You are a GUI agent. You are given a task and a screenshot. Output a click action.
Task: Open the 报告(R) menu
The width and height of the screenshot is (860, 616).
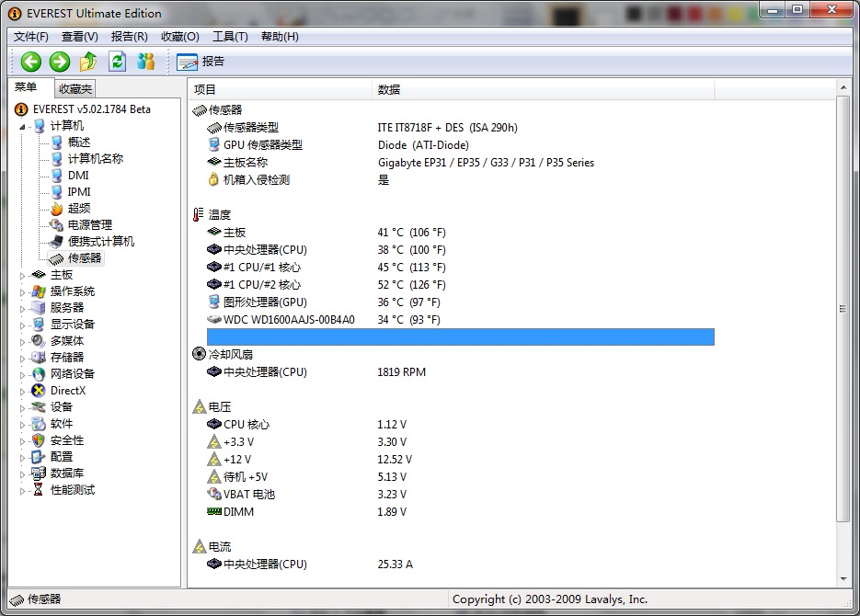point(130,37)
